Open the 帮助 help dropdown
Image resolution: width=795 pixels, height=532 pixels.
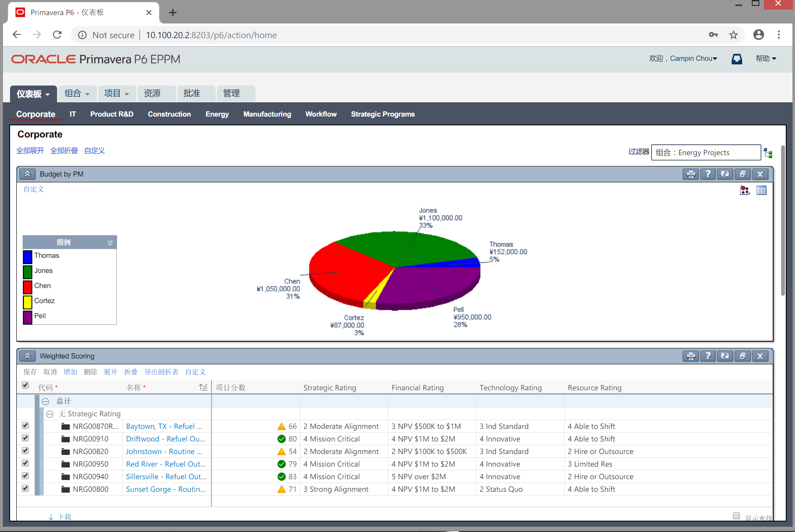(766, 59)
